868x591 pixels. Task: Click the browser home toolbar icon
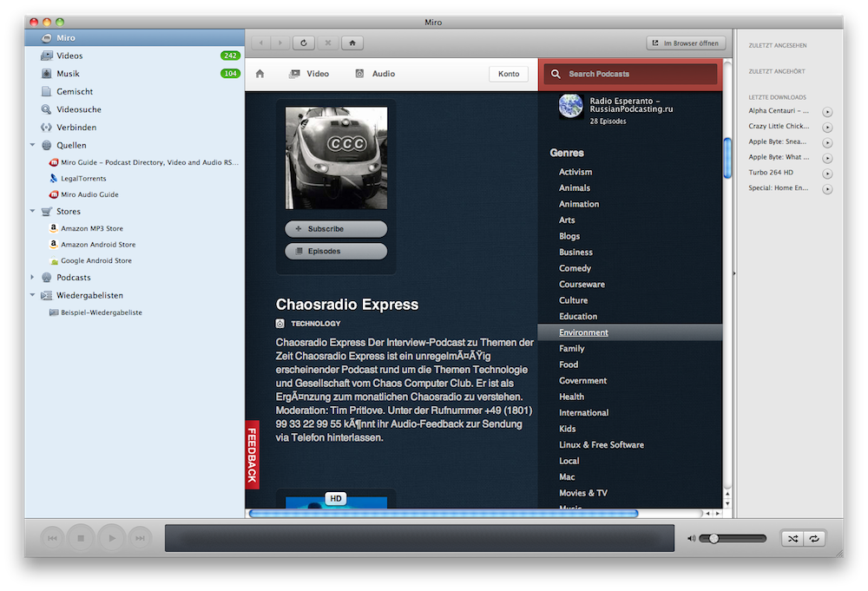[x=352, y=43]
